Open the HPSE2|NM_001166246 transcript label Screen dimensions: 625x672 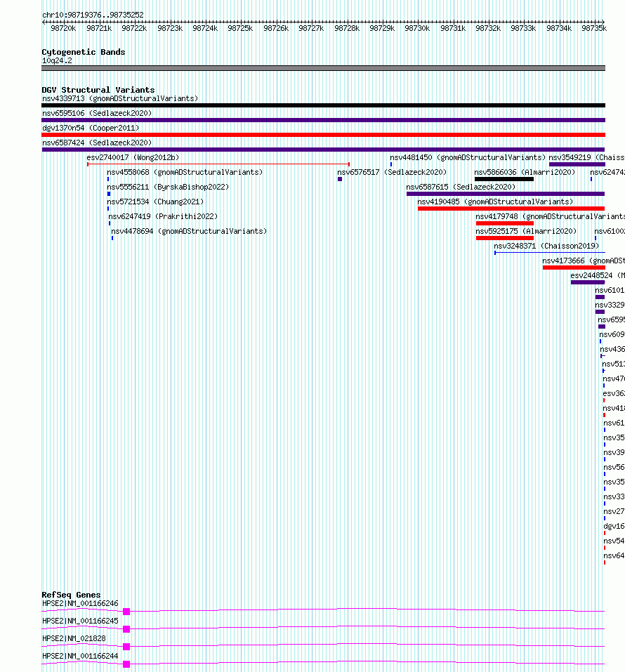pyautogui.click(x=80, y=603)
